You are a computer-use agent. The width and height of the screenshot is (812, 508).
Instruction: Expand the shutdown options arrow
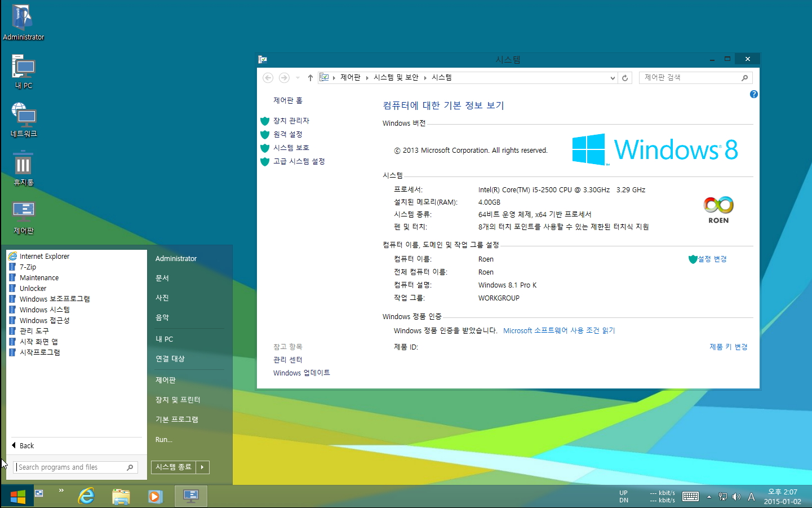click(x=203, y=467)
